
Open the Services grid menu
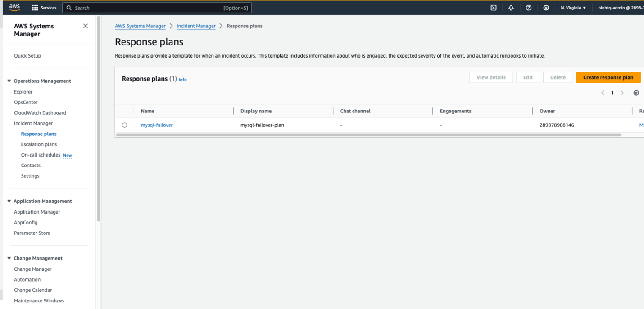pos(44,8)
